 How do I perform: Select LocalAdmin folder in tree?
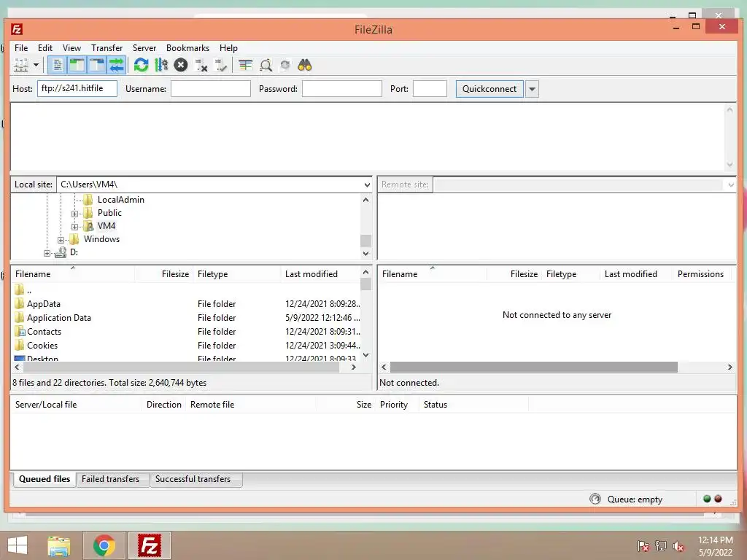click(120, 200)
